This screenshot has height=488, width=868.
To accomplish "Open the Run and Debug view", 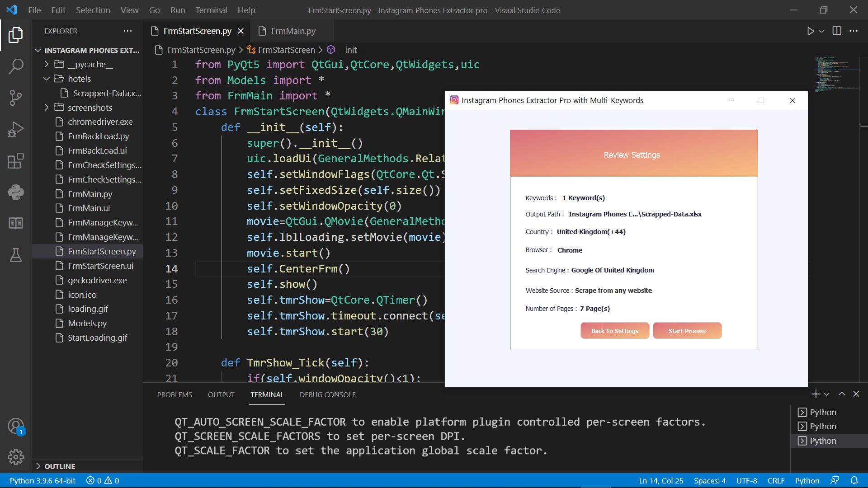I will [16, 129].
